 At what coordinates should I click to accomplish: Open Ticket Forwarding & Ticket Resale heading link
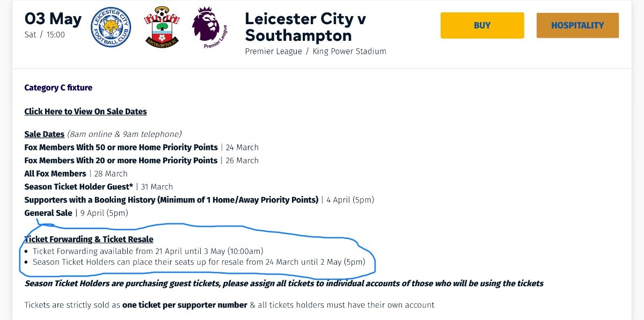(x=89, y=239)
